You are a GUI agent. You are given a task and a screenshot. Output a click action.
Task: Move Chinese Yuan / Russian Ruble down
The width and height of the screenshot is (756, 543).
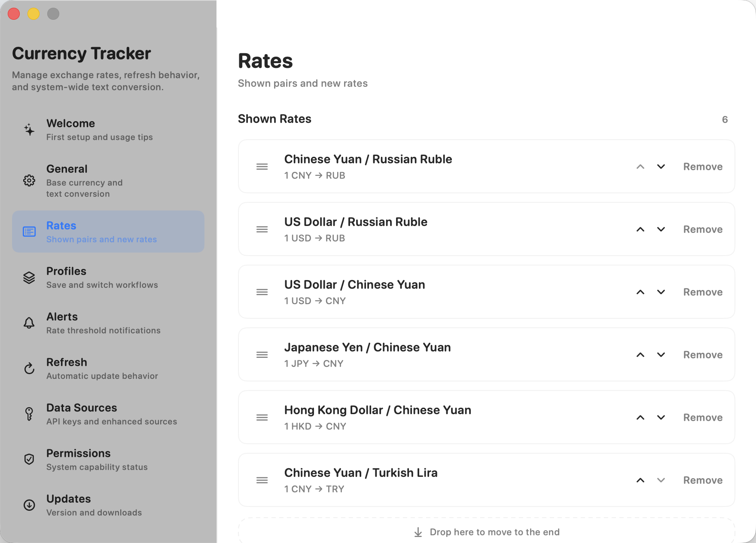click(661, 167)
